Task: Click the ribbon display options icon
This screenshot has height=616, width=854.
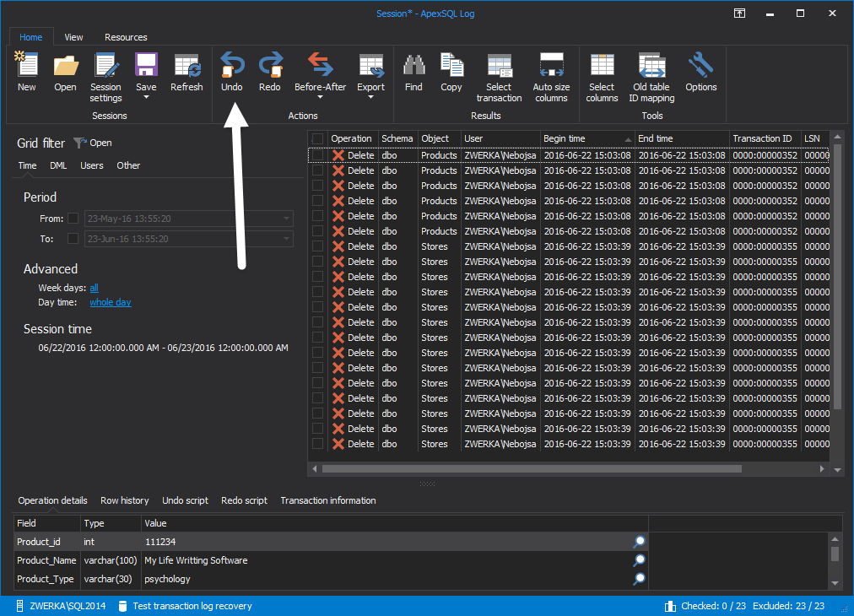Action: pyautogui.click(x=739, y=13)
